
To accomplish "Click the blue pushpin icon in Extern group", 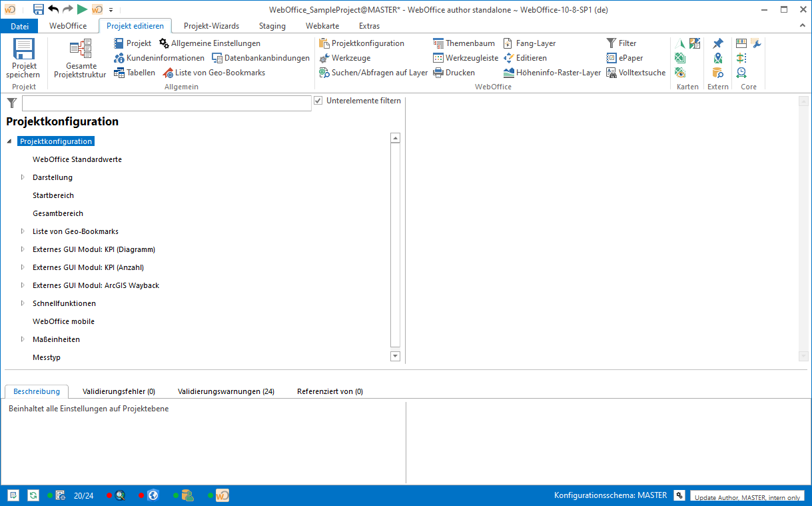I will [x=717, y=43].
